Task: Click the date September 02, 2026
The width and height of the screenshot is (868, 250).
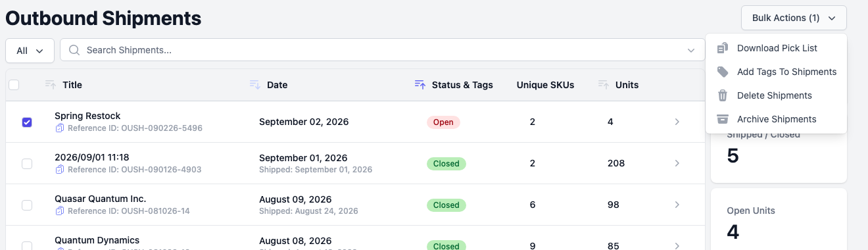Action: [304, 122]
